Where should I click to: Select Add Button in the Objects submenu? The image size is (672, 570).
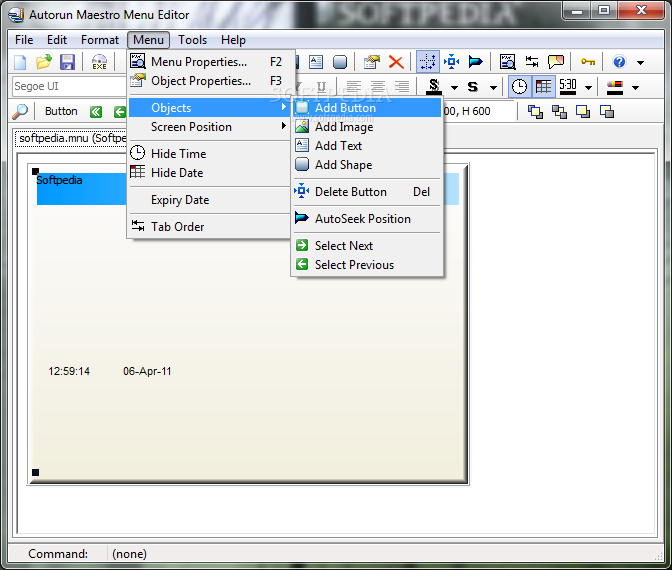(x=367, y=108)
